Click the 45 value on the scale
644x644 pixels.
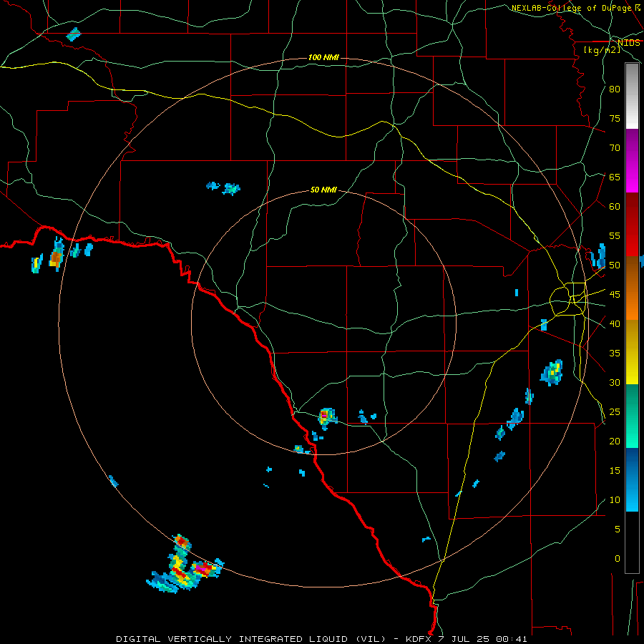615,295
